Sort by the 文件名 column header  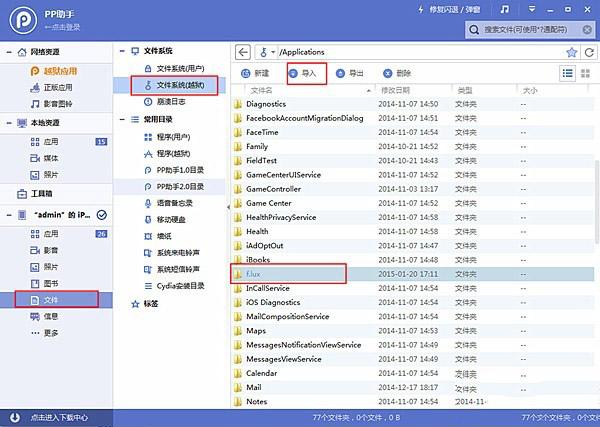pyautogui.click(x=261, y=91)
